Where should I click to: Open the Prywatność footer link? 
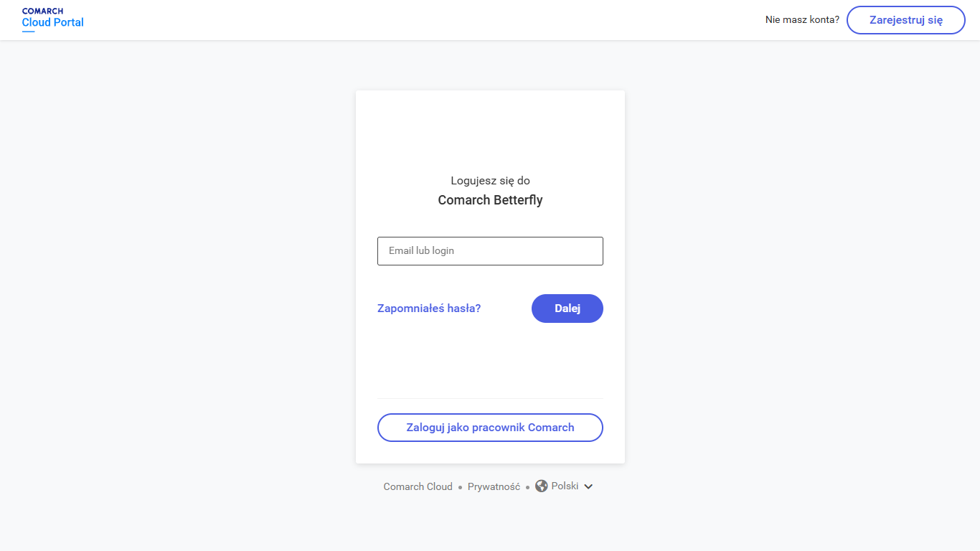(494, 486)
